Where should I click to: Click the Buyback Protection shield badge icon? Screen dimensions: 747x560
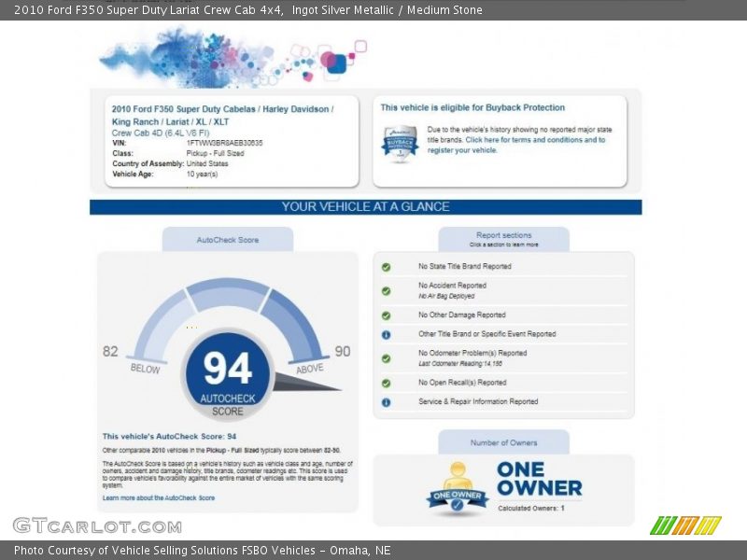(x=400, y=144)
